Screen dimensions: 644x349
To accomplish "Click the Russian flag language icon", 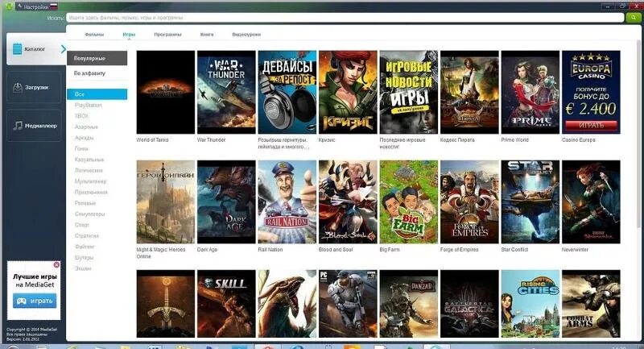I will click(54, 6).
